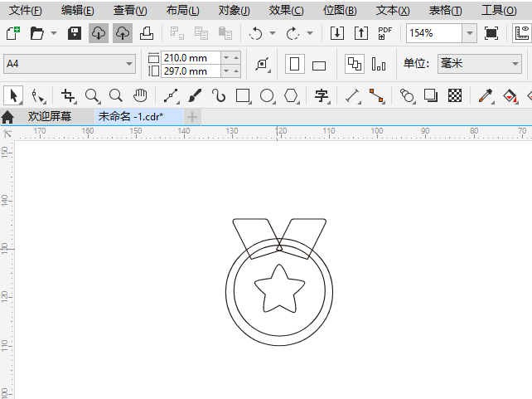Toggle rulers display icon

pos(523,33)
